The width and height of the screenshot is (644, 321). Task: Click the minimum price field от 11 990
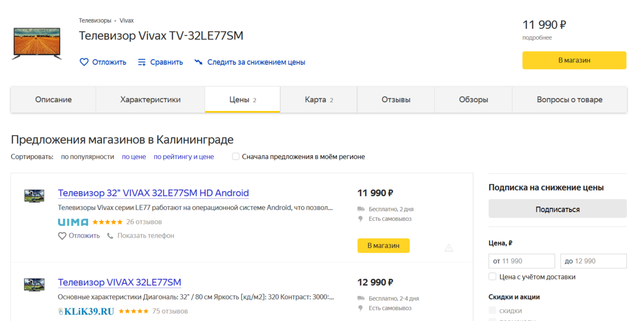(x=522, y=261)
